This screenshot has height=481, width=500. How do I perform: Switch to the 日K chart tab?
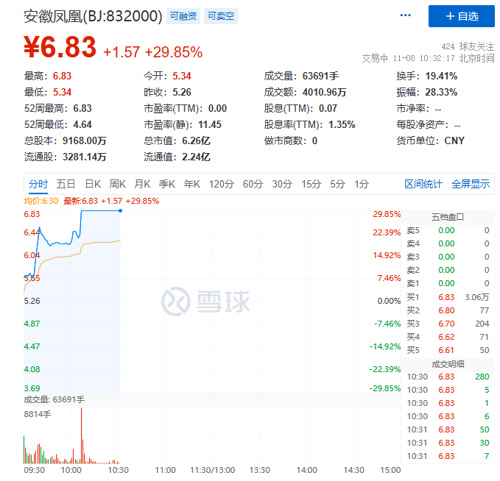pos(93,184)
